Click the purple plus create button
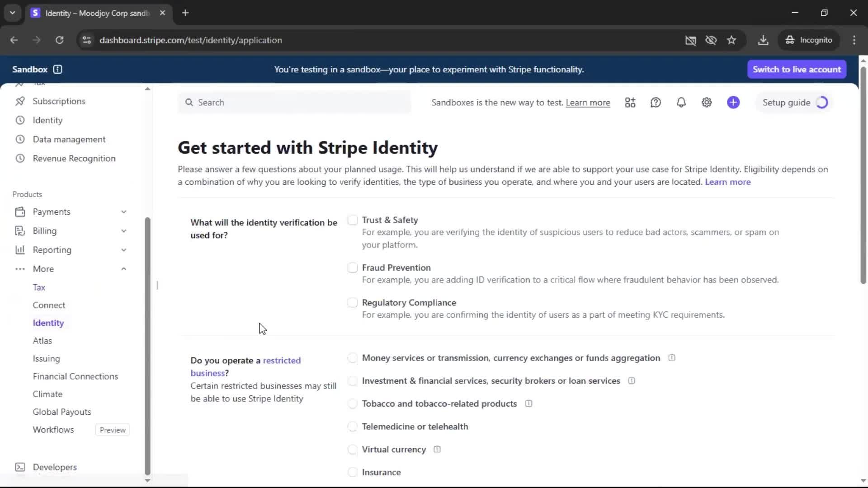This screenshot has height=488, width=868. pyautogui.click(x=733, y=103)
